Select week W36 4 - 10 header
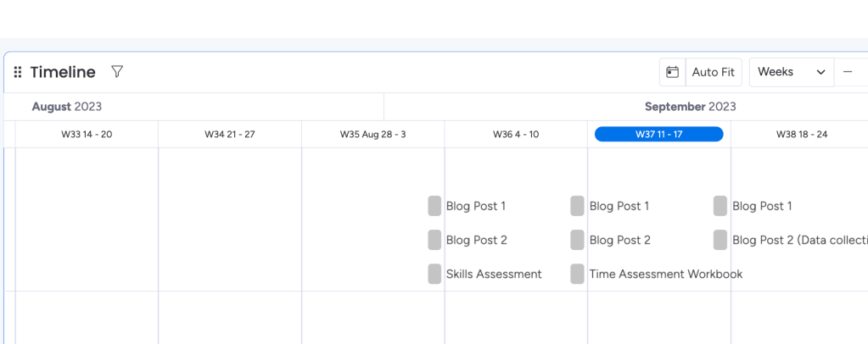 [516, 134]
